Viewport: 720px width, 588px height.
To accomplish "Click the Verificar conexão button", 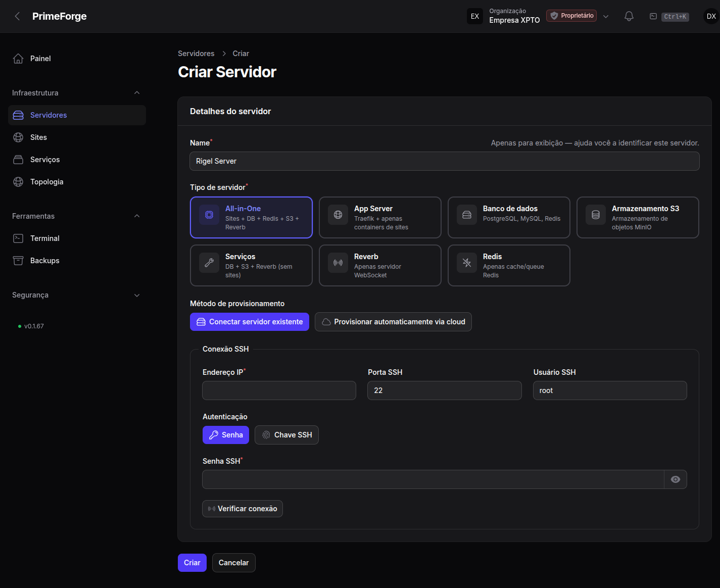I will 243,509.
